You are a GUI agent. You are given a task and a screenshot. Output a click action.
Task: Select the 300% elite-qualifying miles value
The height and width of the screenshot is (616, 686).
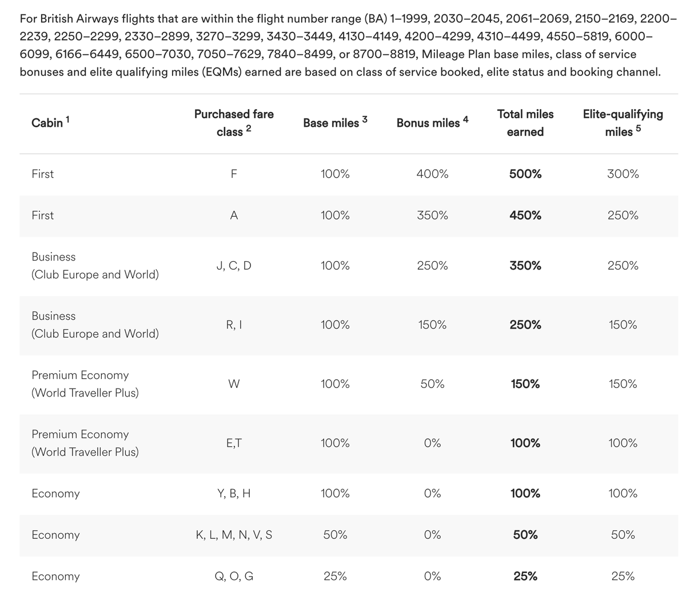tap(623, 174)
